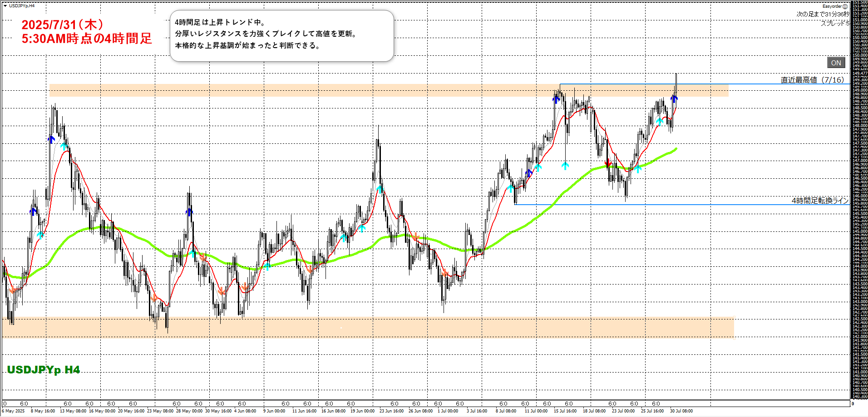868x417 pixels.
Task: Open the triangle menu beside USDJPYp,H4
Action: pos(5,6)
